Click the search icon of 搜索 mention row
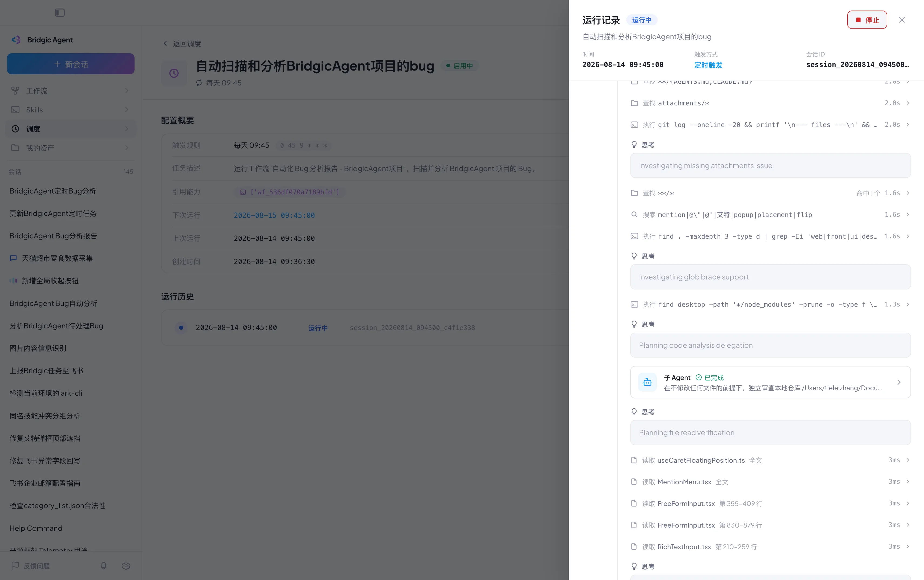The height and width of the screenshot is (580, 924). click(x=635, y=214)
